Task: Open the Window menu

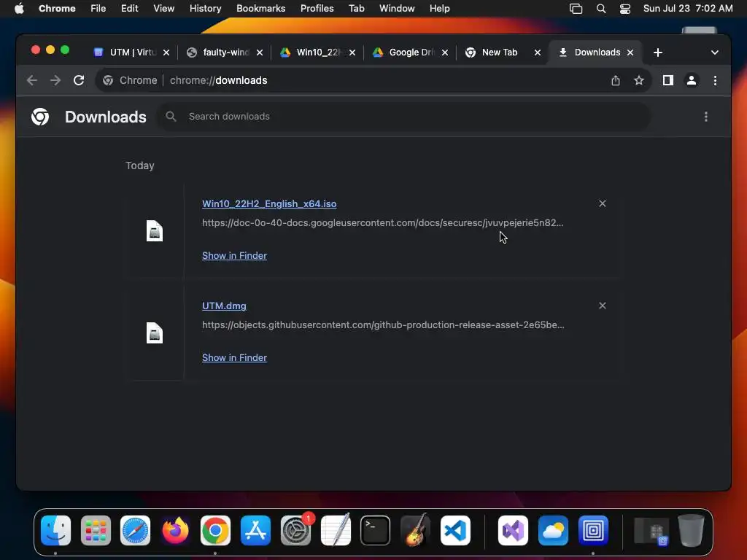Action: click(x=397, y=9)
